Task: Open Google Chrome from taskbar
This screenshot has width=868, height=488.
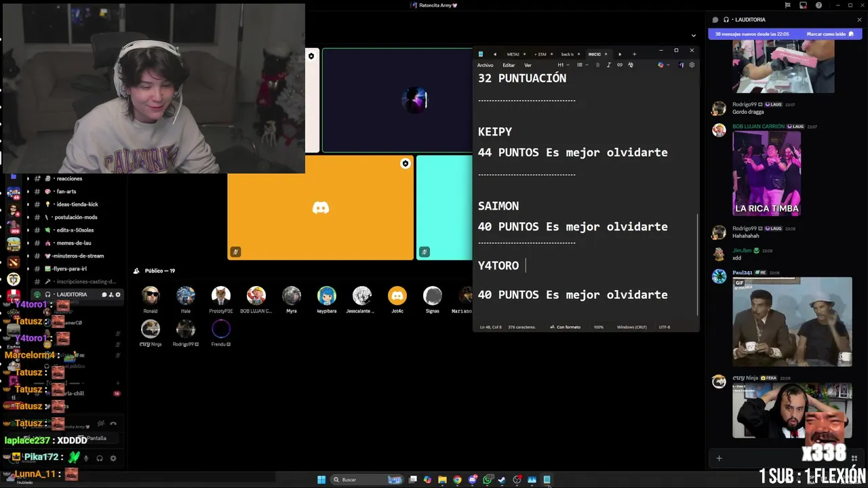Action: point(458,480)
